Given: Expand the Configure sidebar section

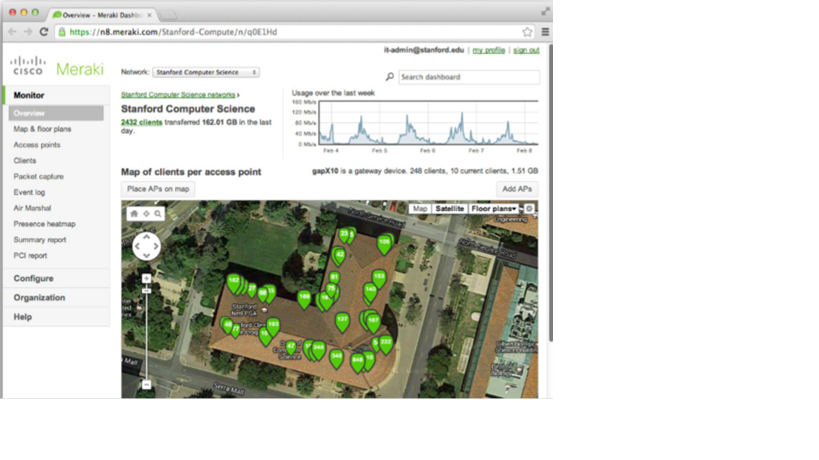Looking at the screenshot, I should (34, 279).
